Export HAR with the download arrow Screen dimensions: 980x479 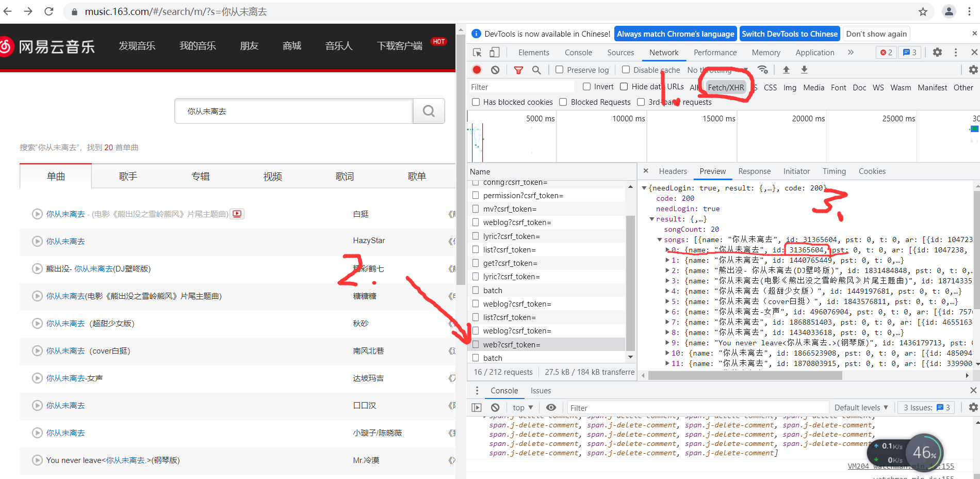[804, 70]
